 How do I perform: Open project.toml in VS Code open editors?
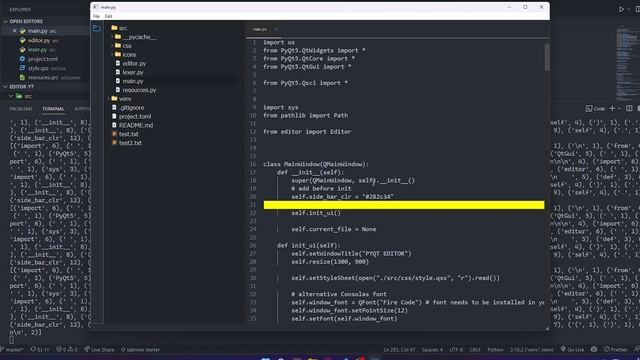tap(43, 59)
